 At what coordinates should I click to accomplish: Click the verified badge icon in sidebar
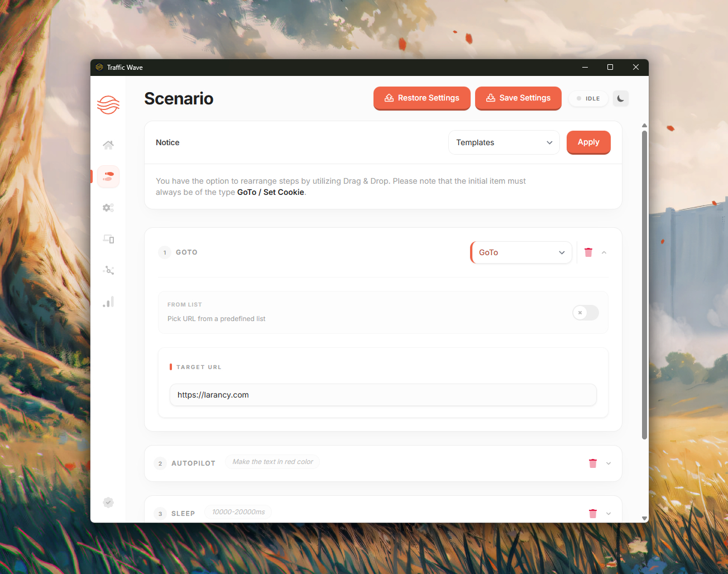pos(108,503)
